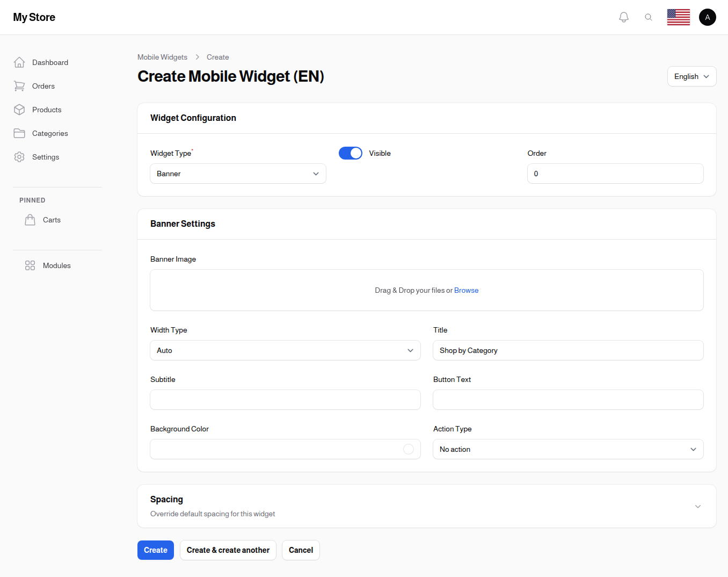
Task: Open the Background Color picker swatch
Action: tap(407, 449)
